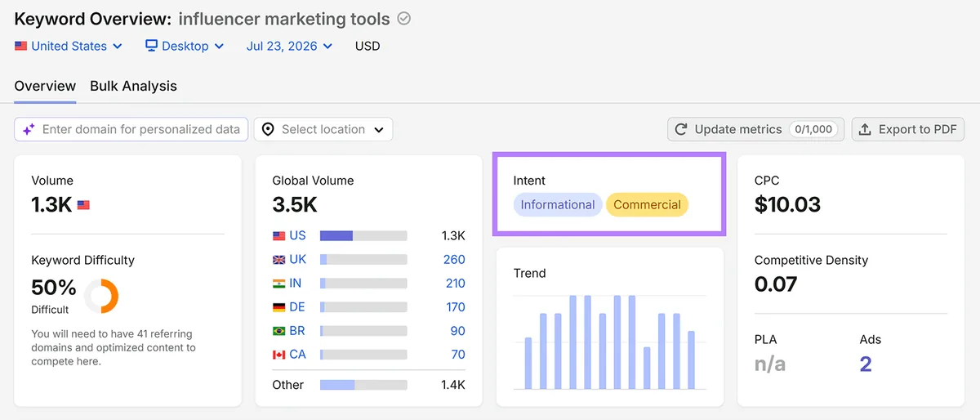Click the UK volume bar
The height and width of the screenshot is (420, 980).
pos(363,260)
